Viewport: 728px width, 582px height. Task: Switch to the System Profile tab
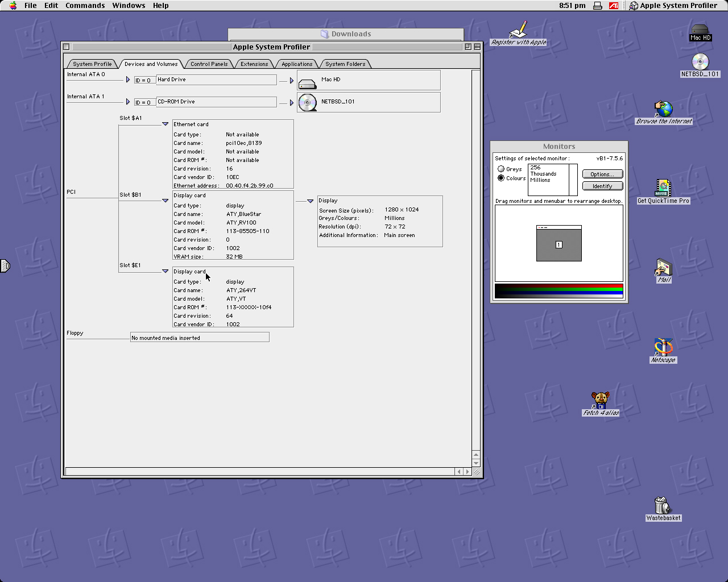coord(92,64)
